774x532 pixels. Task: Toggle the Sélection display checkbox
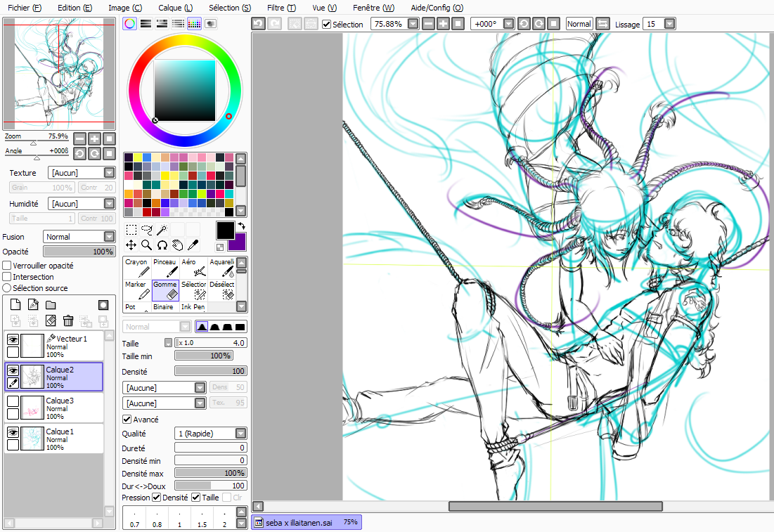[326, 24]
